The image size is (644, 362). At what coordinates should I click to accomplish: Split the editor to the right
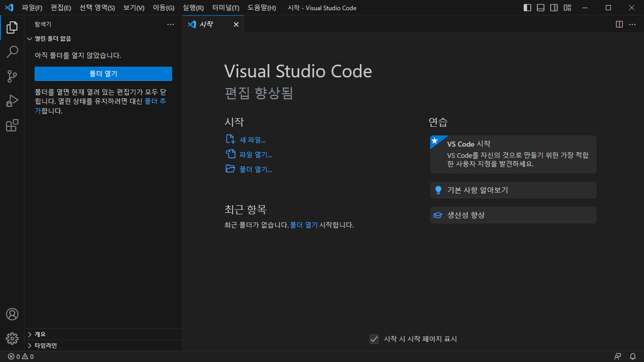coord(619,24)
